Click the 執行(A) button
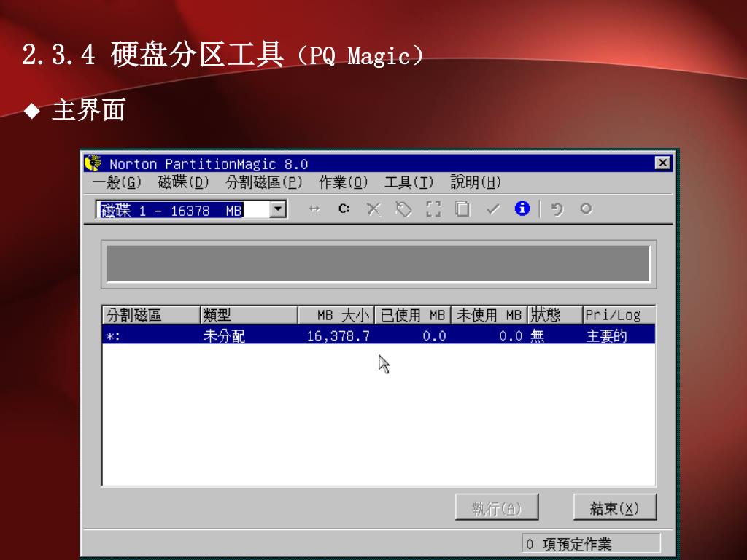 click(x=497, y=507)
